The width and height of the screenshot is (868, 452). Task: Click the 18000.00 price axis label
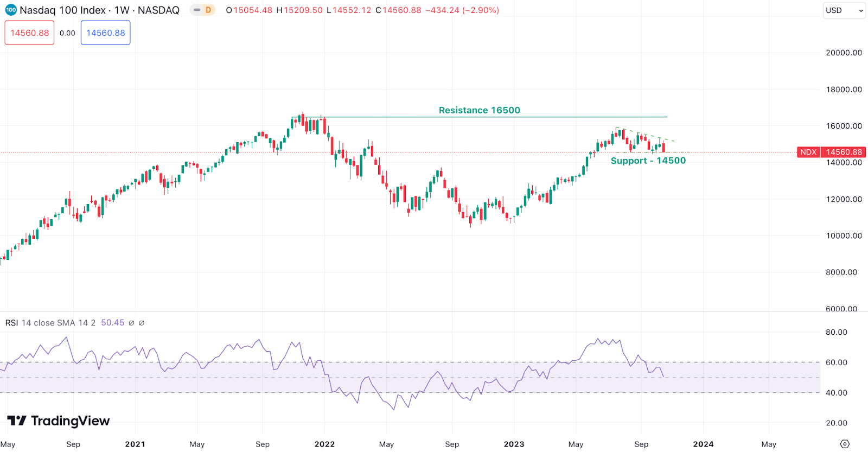[844, 90]
